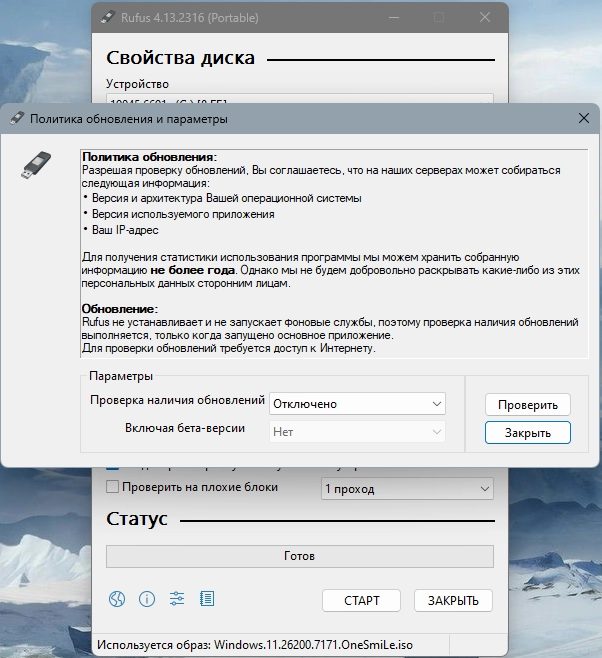Viewport: 602px width, 658px height.
Task: Click the large USB drive image in dialog
Action: click(36, 165)
